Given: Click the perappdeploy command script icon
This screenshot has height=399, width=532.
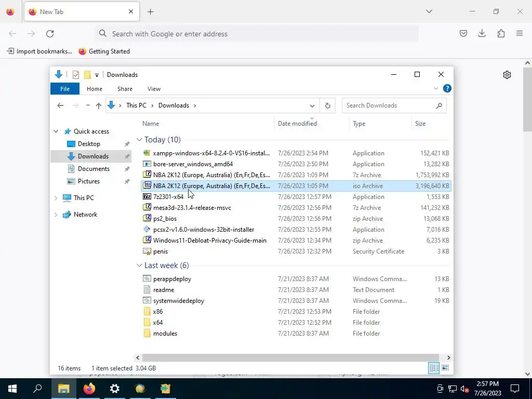Looking at the screenshot, I should pos(147,278).
